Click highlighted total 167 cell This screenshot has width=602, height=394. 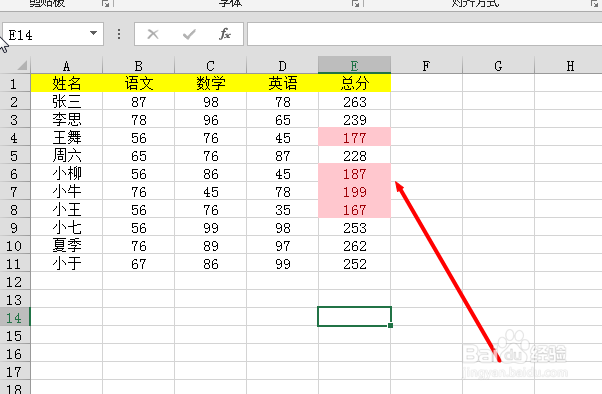pos(354,210)
